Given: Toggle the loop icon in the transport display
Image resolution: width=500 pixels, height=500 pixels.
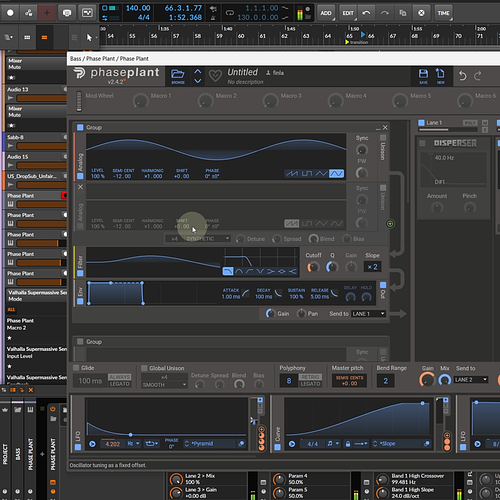Looking at the screenshot, I should click(x=230, y=13).
